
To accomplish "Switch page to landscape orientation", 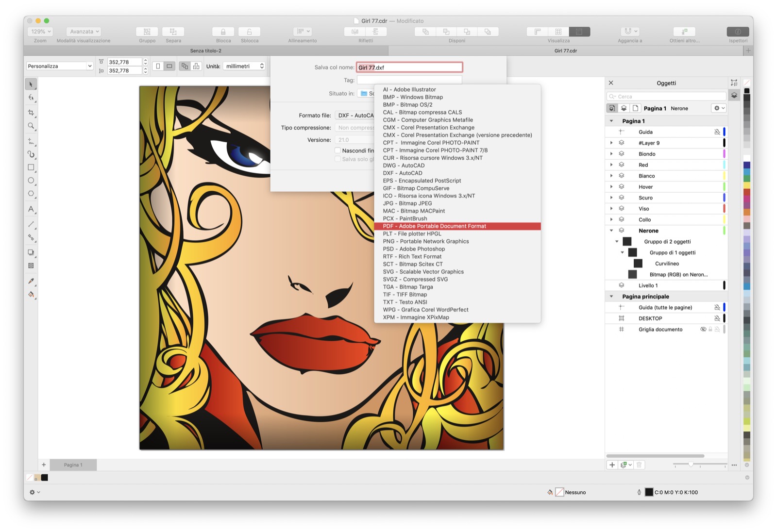I will (x=169, y=66).
